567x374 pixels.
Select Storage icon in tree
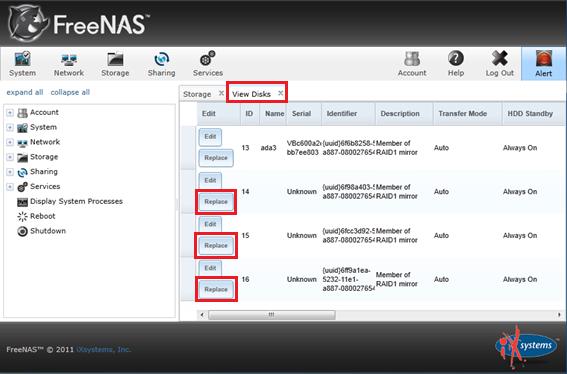coord(22,157)
